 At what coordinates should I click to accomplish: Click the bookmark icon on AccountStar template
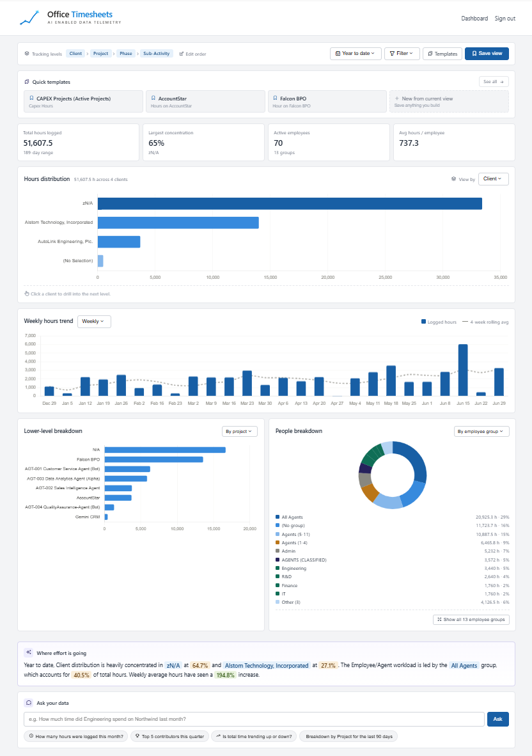click(x=153, y=98)
